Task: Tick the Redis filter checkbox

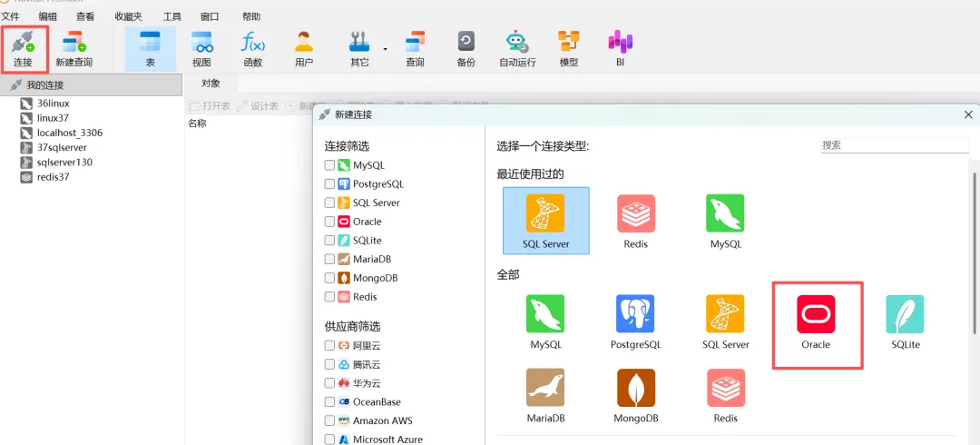Action: 329,297
